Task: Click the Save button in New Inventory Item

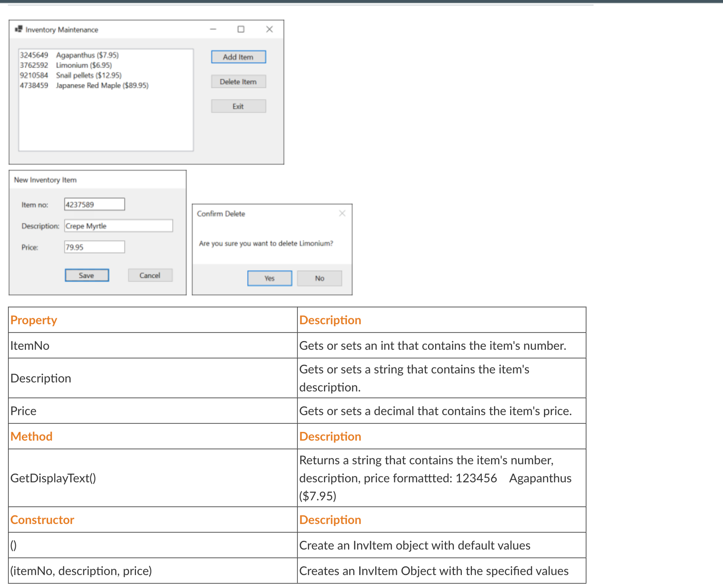Action: point(87,275)
